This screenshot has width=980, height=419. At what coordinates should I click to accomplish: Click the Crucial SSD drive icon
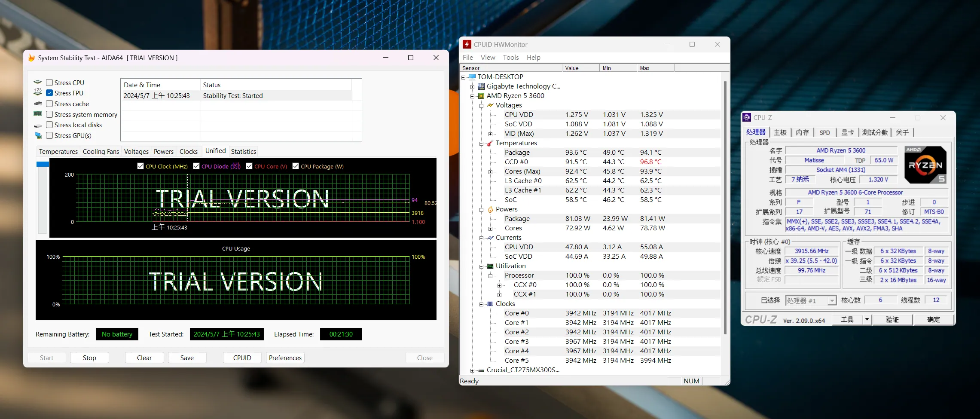coord(481,370)
